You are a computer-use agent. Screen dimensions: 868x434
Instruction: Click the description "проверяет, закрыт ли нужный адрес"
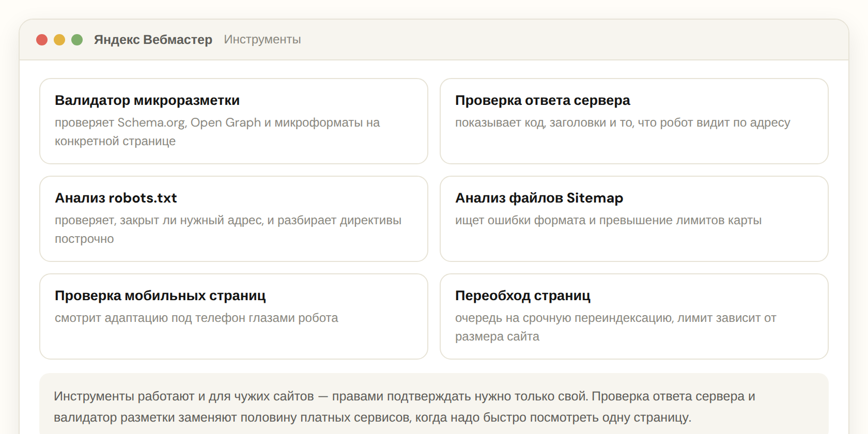point(159,221)
